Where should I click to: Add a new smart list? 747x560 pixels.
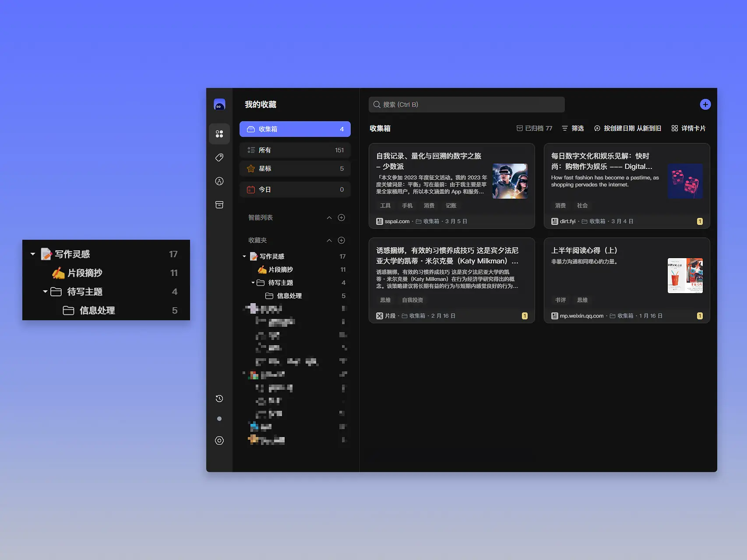point(342,217)
